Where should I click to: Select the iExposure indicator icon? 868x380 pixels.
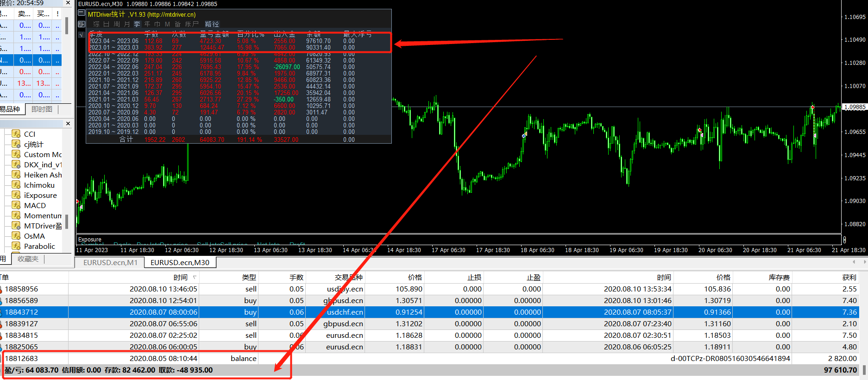16,195
